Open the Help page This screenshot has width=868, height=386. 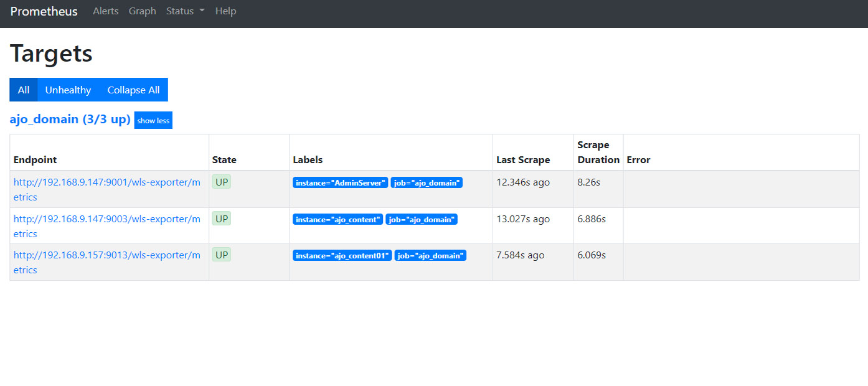225,11
